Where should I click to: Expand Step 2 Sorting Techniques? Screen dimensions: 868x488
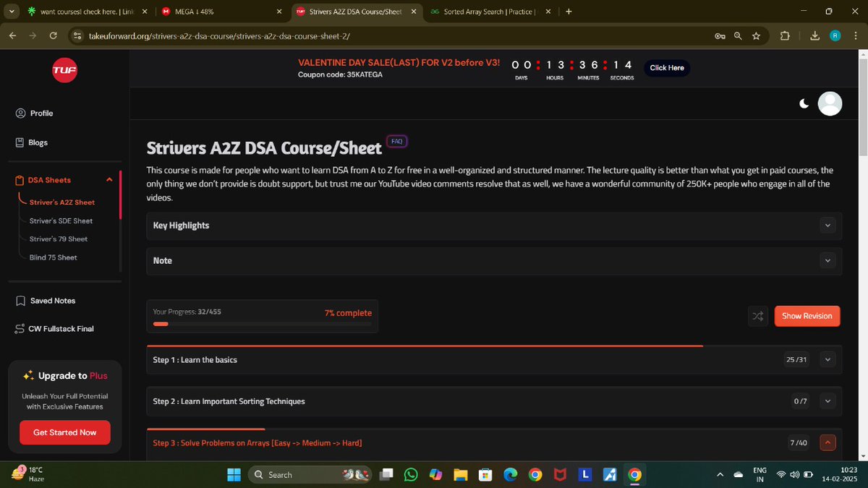[x=828, y=401]
